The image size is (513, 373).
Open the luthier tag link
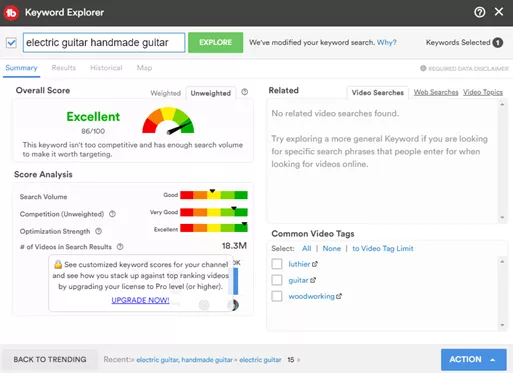(x=299, y=264)
